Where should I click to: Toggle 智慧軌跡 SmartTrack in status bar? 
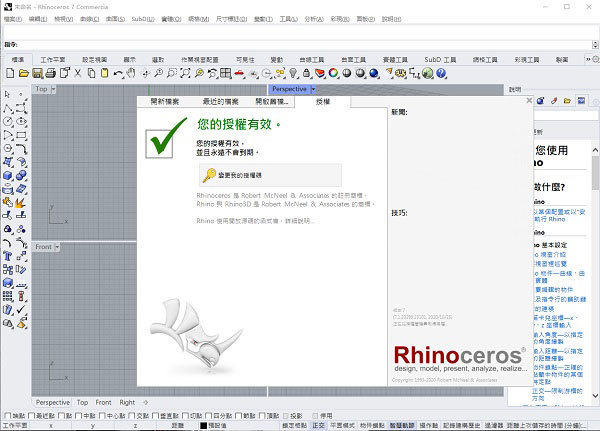(x=402, y=426)
